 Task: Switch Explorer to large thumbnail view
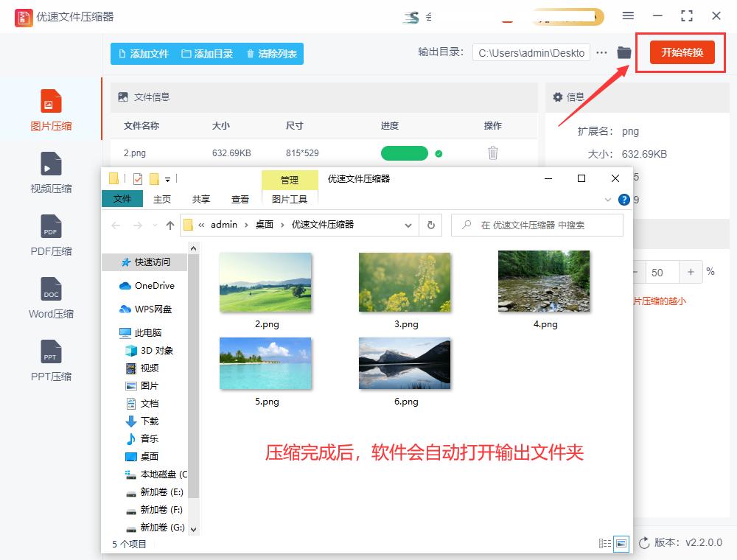(x=620, y=543)
